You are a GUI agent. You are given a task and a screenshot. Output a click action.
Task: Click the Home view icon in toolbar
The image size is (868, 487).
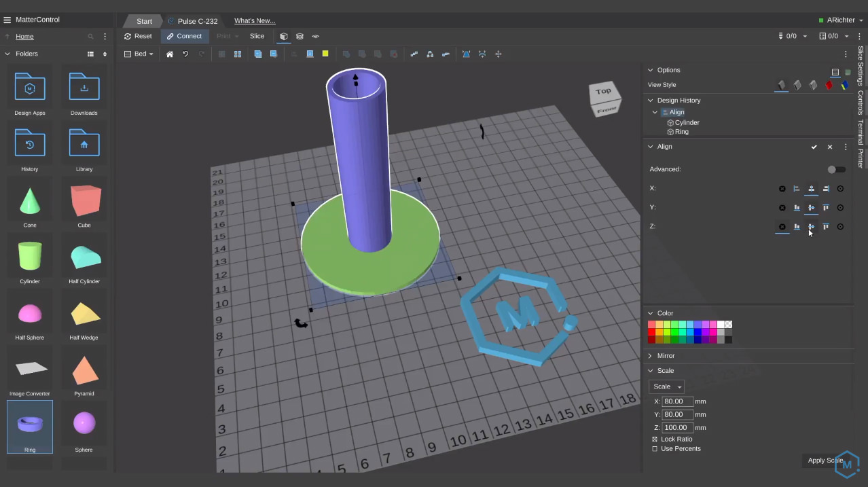tap(170, 54)
